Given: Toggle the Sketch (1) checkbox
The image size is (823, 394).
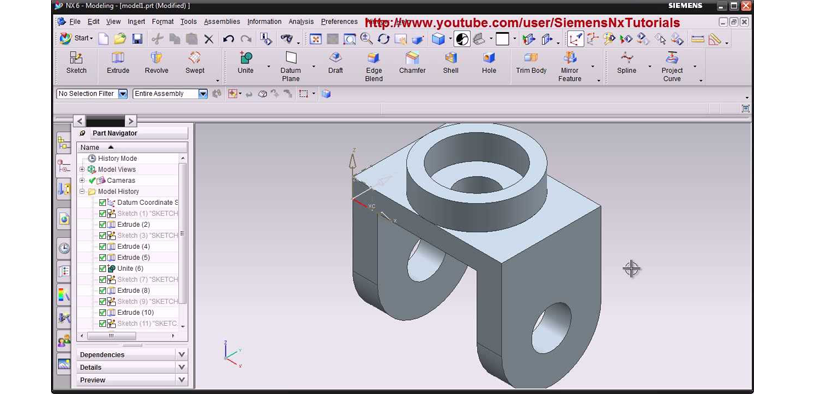Looking at the screenshot, I should click(102, 214).
